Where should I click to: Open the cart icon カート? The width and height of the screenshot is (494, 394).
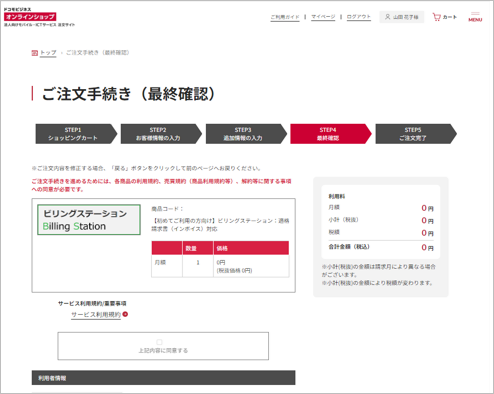coord(445,17)
